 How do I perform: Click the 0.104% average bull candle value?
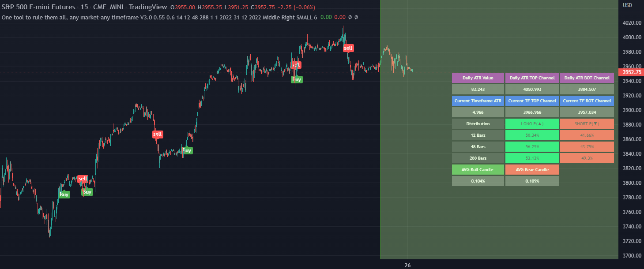click(478, 181)
